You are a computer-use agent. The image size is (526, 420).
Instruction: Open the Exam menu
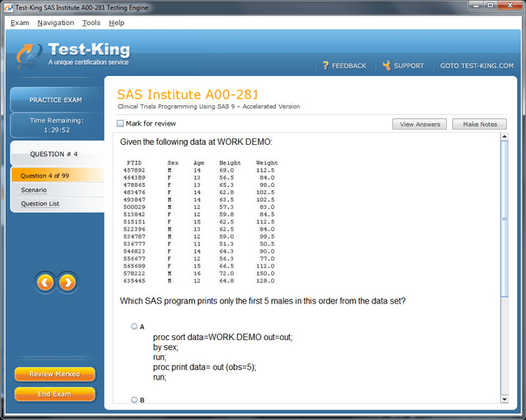tap(19, 23)
